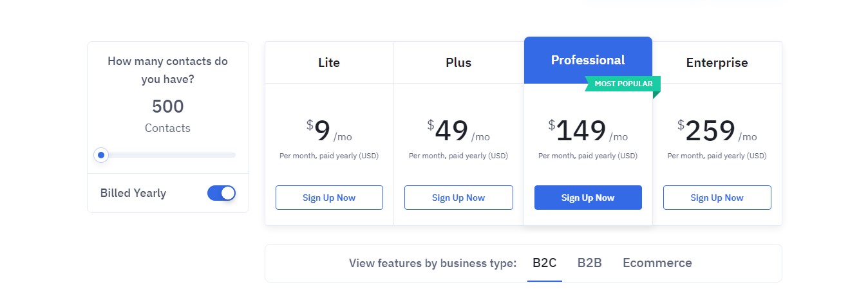Click the Most Popular ribbon badge
The image size is (868, 305).
pos(623,84)
